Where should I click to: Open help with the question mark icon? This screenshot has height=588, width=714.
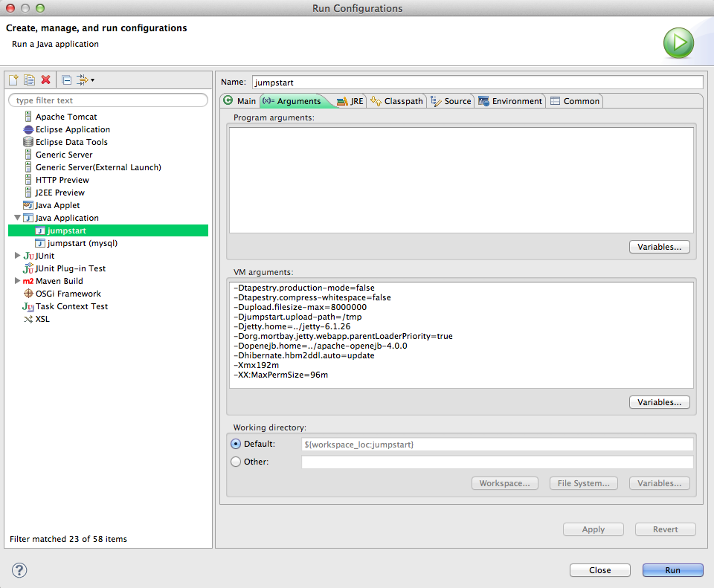coord(20,570)
